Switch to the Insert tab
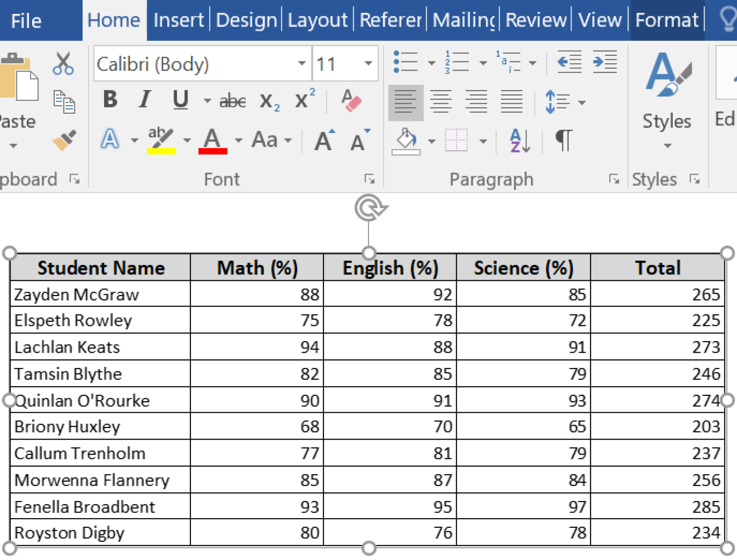This screenshot has height=560, width=737. click(178, 20)
